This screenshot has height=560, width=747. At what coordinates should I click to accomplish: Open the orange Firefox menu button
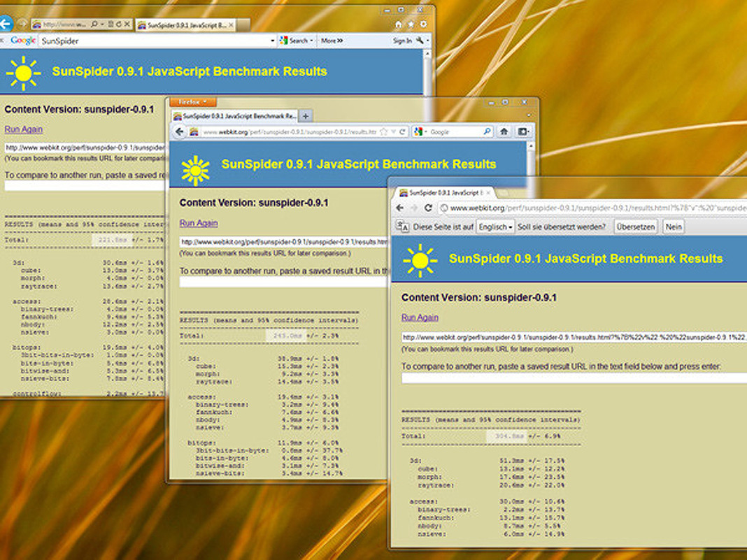pos(192,102)
